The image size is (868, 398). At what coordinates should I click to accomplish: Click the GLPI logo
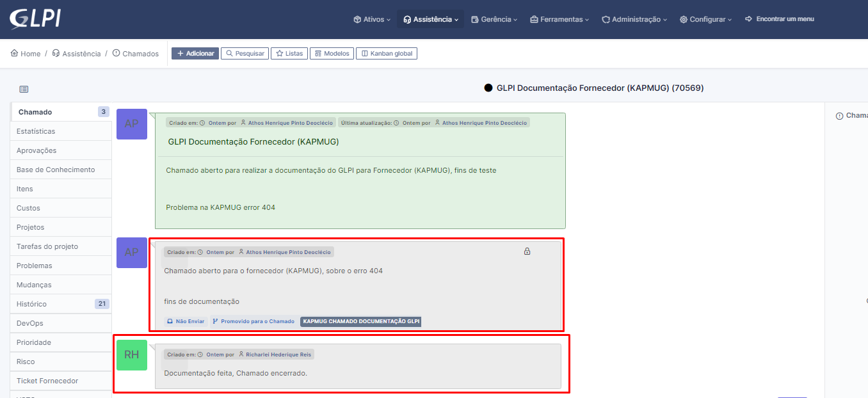click(35, 19)
